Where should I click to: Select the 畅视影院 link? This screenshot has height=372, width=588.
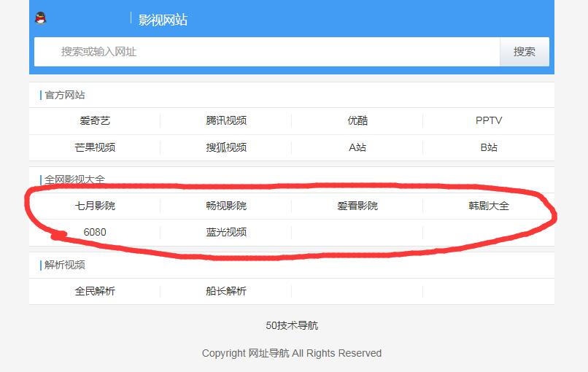click(x=226, y=206)
